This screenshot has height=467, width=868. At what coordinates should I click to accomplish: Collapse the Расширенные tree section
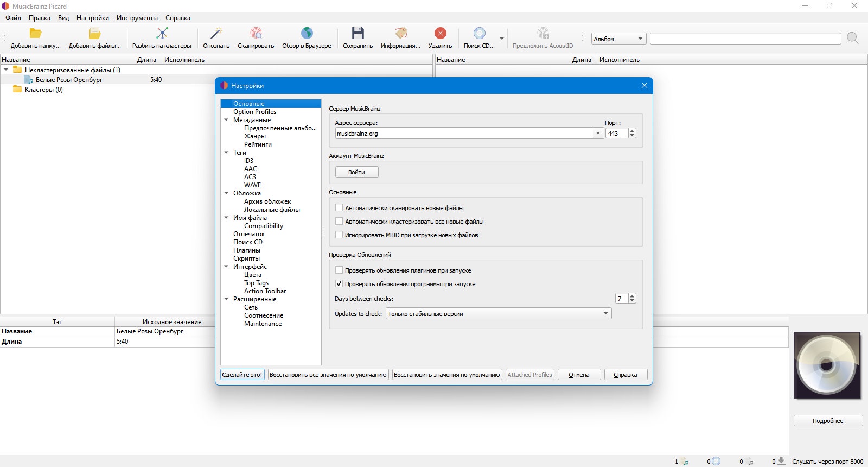(x=226, y=299)
